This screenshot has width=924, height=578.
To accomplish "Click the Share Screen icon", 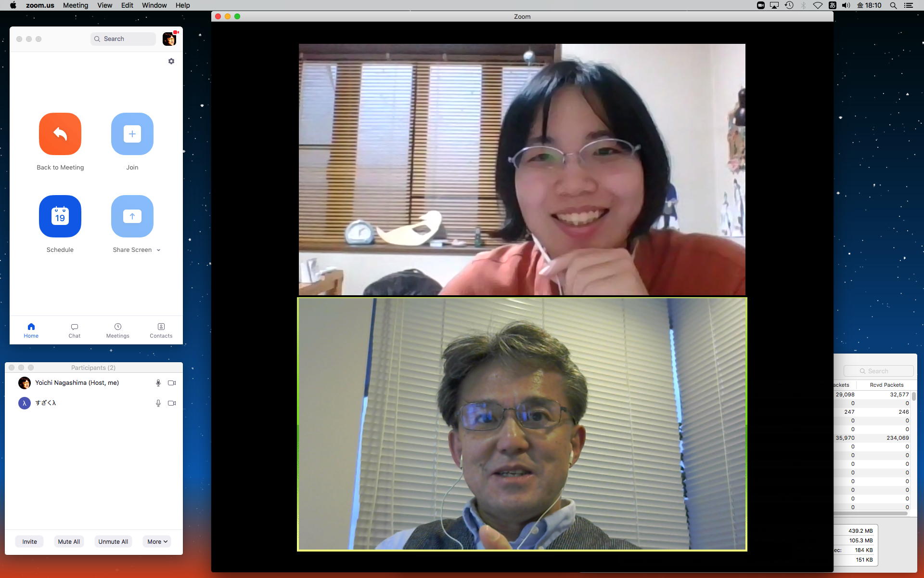I will (x=132, y=216).
